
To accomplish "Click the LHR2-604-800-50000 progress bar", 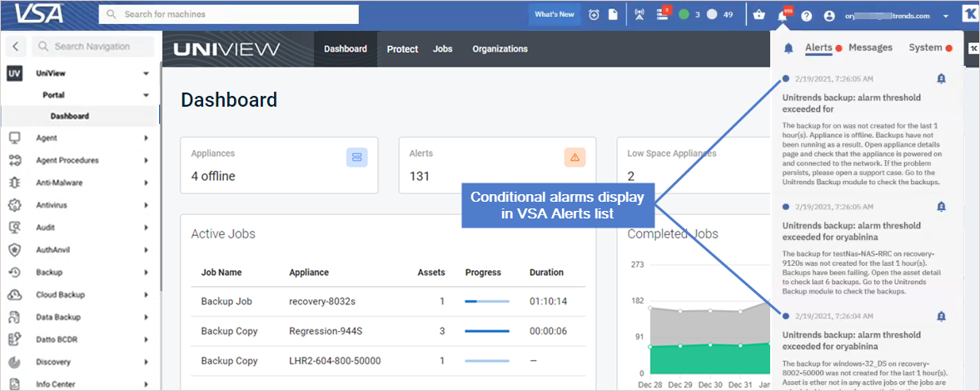I will point(487,361).
